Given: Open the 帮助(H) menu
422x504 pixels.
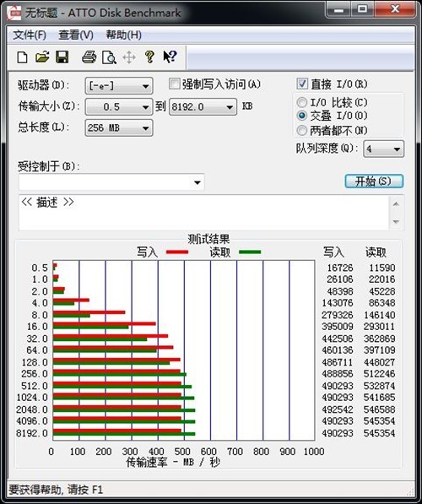Looking at the screenshot, I should click(x=124, y=35).
